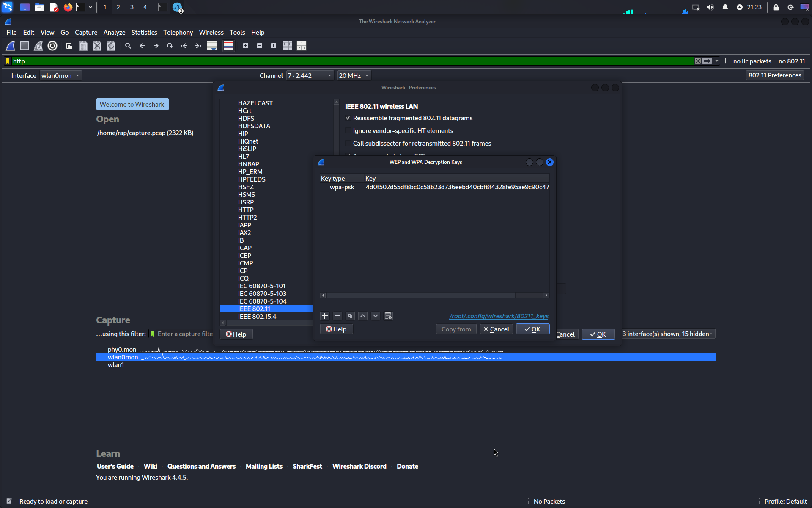Copy the selected key entry

[350, 316]
